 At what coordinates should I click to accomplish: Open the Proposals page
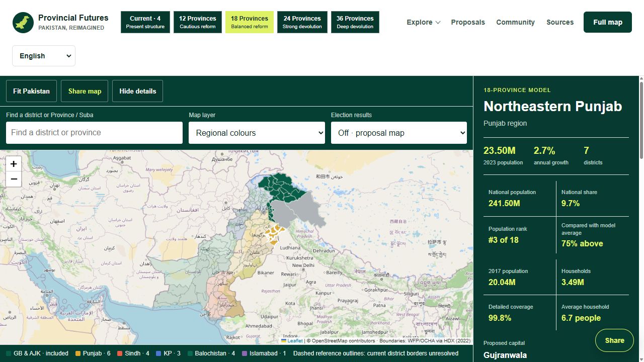point(468,22)
